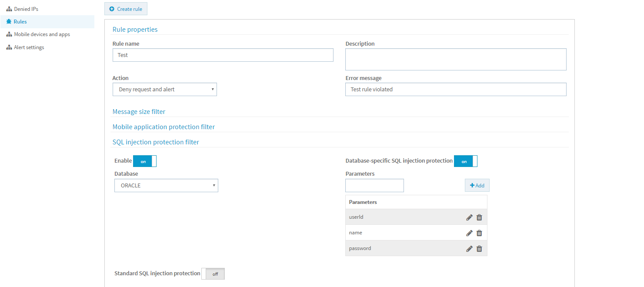Screen dimensions: 644x287
Task: Click the Denied IPs sidebar icon
Action: pyautogui.click(x=9, y=8)
